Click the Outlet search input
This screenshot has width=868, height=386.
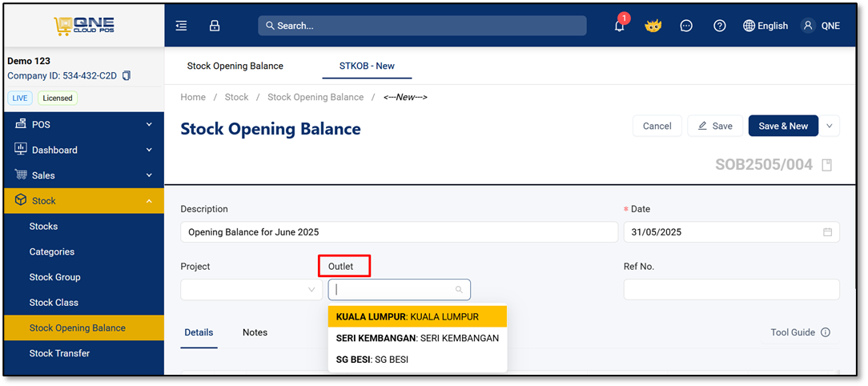click(x=399, y=290)
